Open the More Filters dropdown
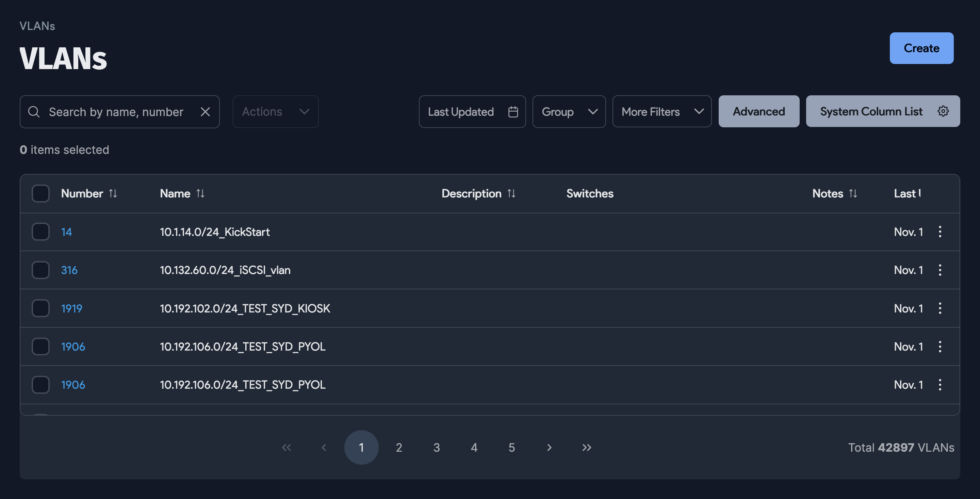This screenshot has height=499, width=980. coord(662,112)
